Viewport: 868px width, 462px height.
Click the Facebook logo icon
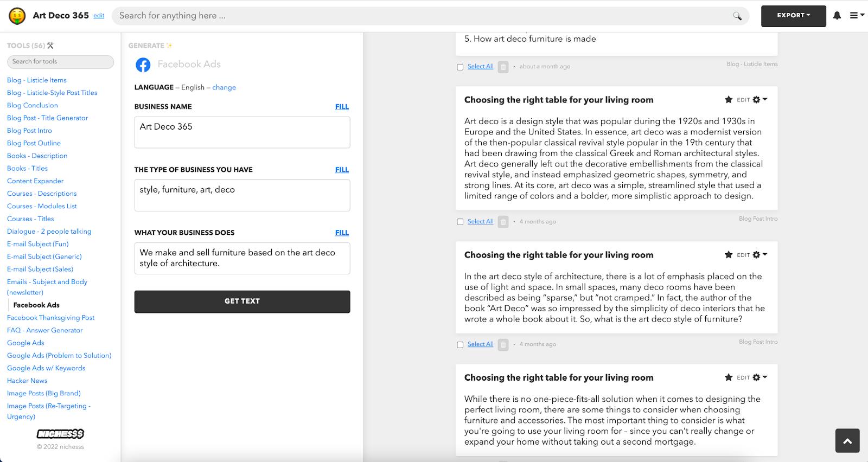click(143, 65)
